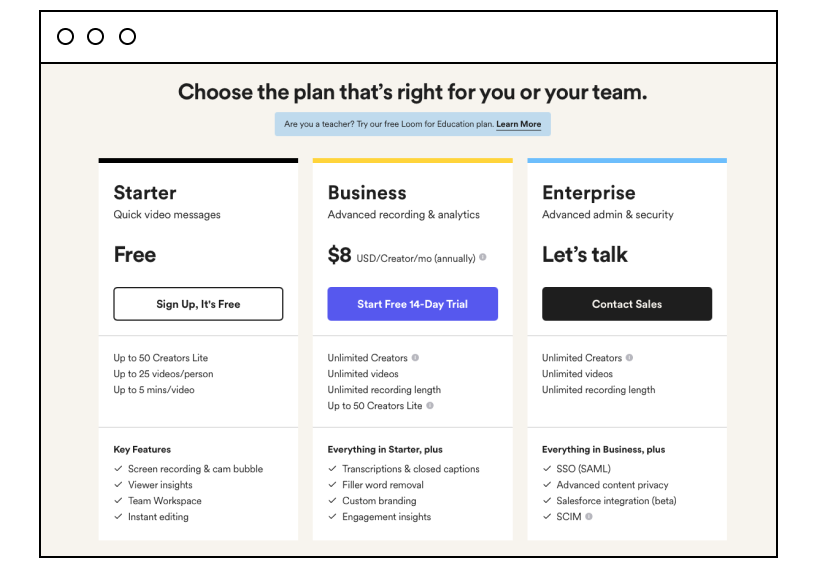Click the checkmark next to SSO (SAML)
Screen dimensions: 818x568
point(547,469)
